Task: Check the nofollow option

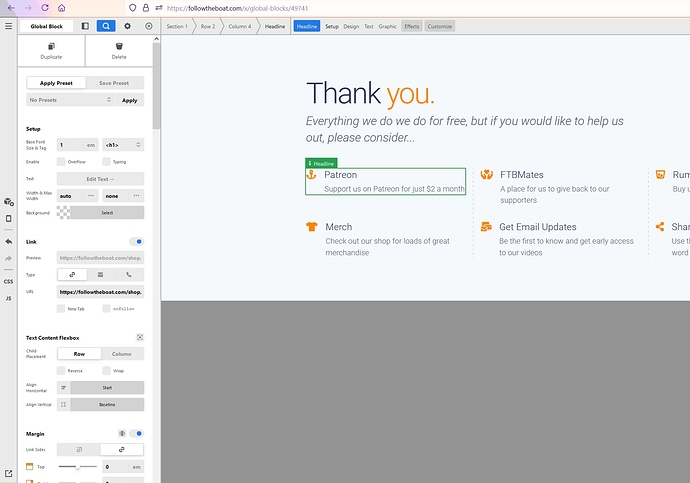Action: point(106,308)
